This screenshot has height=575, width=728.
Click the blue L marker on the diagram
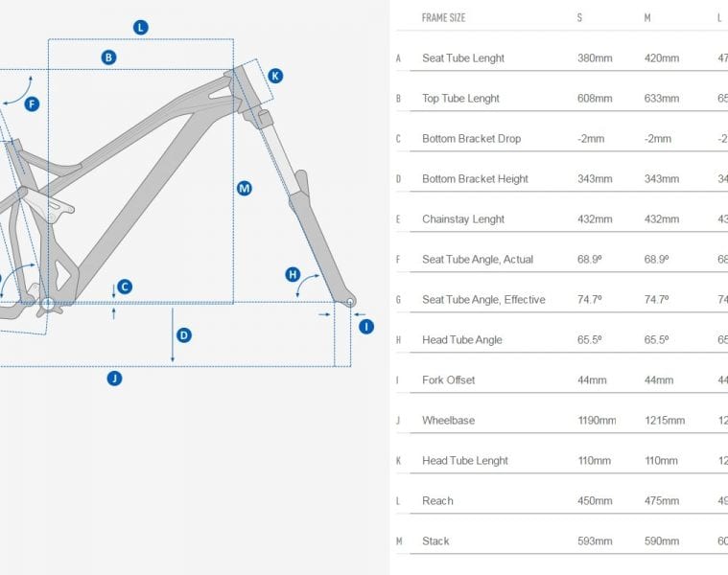(141, 27)
